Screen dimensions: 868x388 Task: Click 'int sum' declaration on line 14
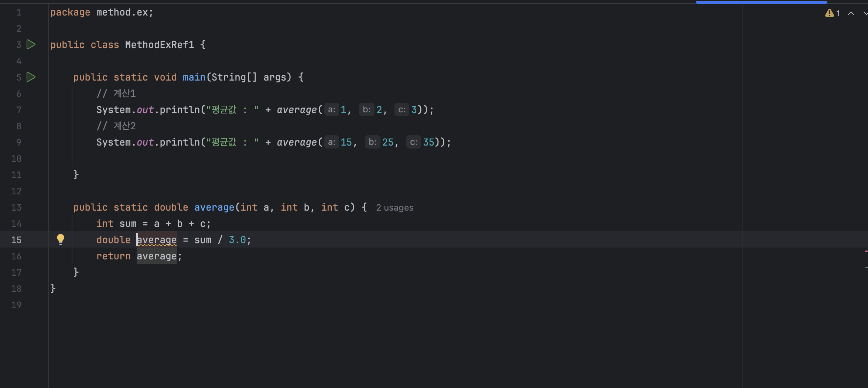(x=116, y=224)
